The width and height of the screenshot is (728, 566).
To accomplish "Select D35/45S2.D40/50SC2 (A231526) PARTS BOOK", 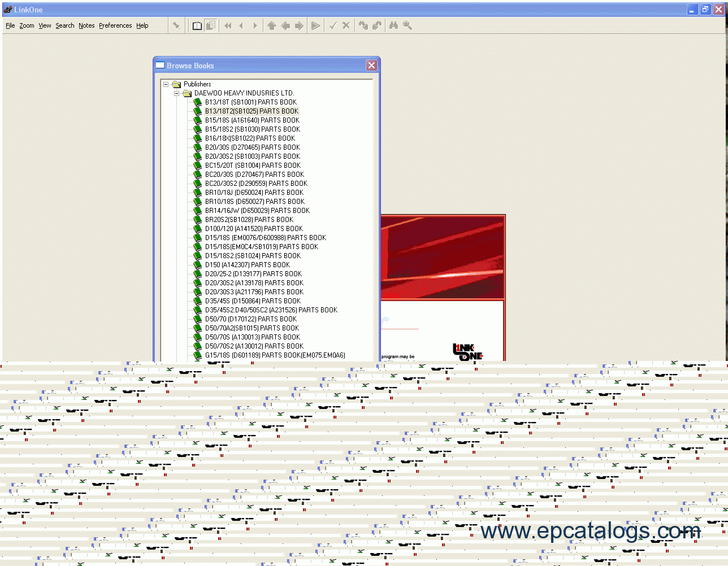I will point(271,310).
